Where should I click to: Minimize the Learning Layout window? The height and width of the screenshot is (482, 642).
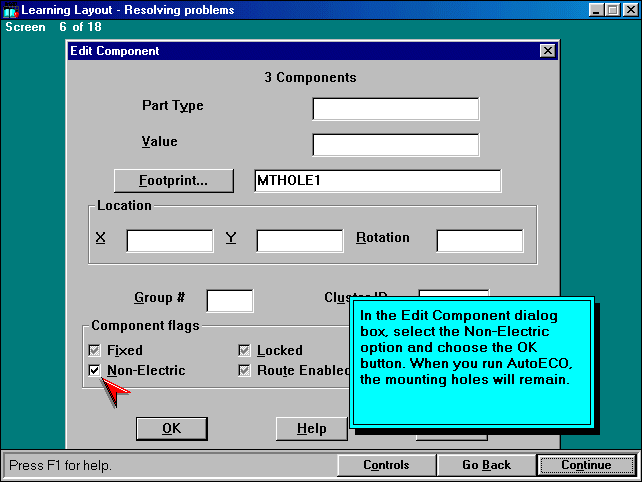pos(596,10)
